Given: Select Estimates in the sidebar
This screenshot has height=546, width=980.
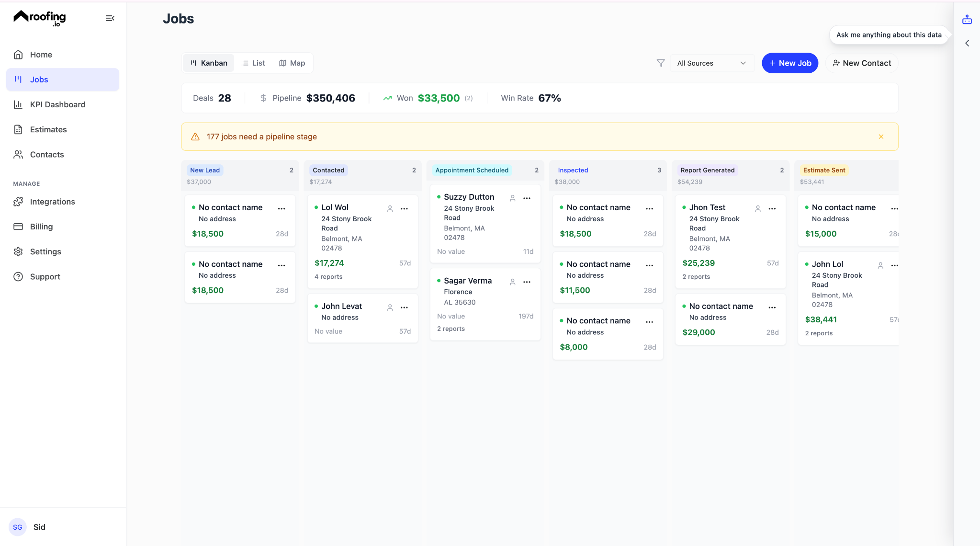Looking at the screenshot, I should click(48, 129).
